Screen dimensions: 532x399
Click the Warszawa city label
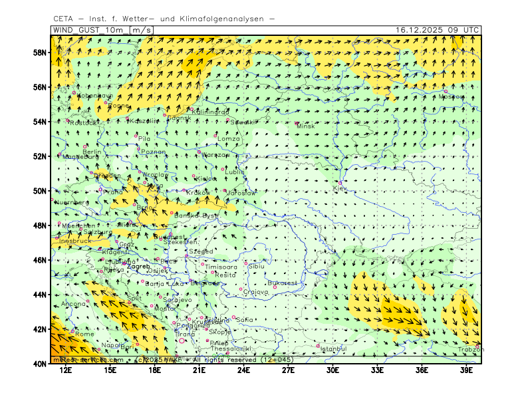click(215, 154)
